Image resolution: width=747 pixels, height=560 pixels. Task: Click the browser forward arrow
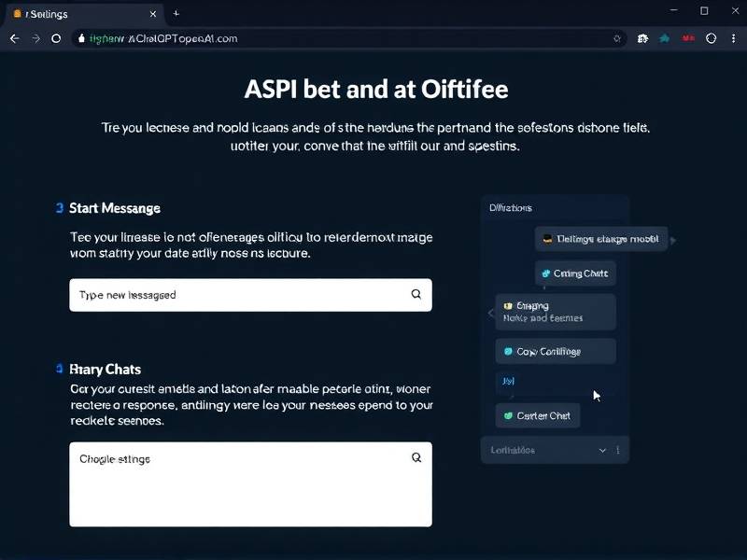pyautogui.click(x=35, y=38)
